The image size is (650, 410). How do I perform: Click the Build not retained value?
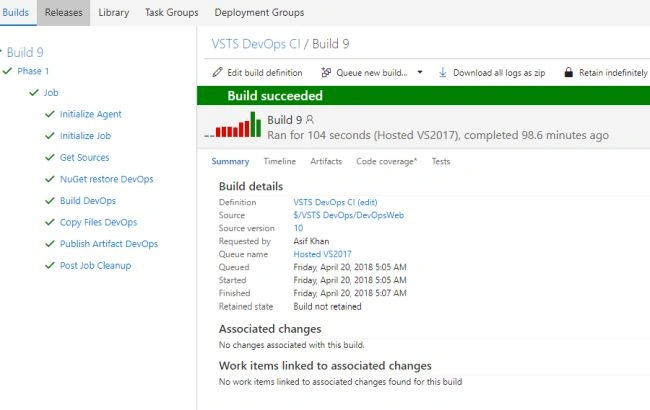click(327, 307)
